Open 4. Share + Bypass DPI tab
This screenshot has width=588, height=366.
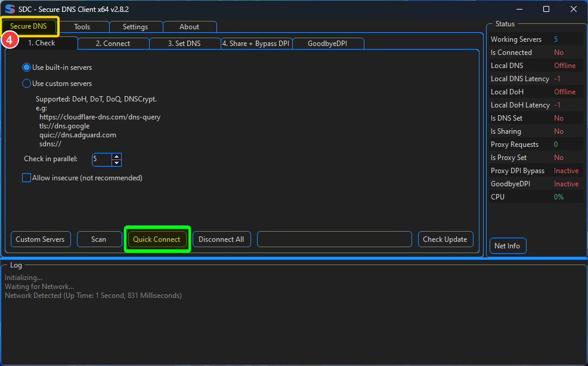click(x=256, y=44)
